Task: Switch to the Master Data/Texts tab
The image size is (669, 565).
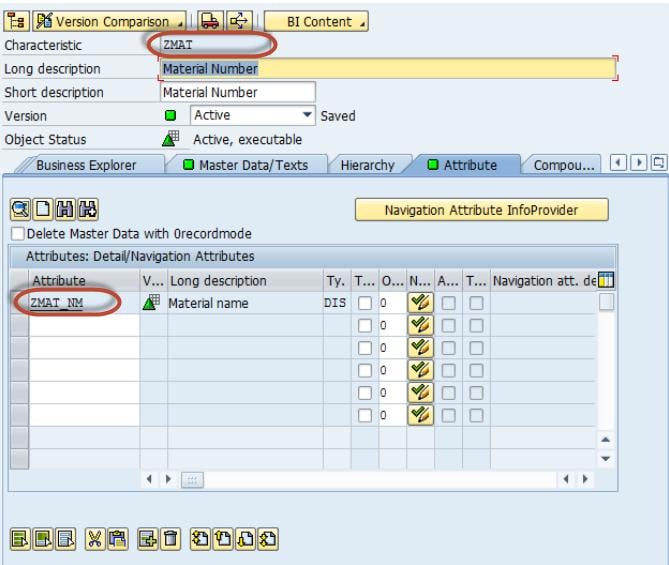Action: 244,165
